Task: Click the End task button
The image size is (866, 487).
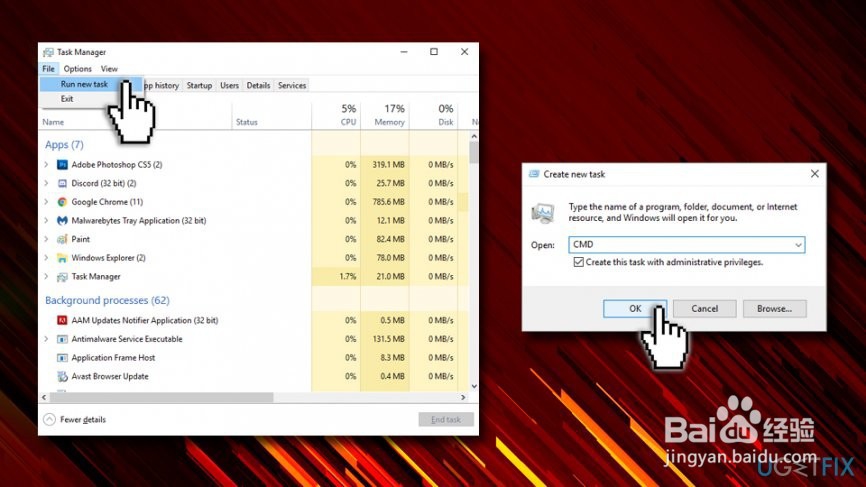Action: click(x=446, y=420)
